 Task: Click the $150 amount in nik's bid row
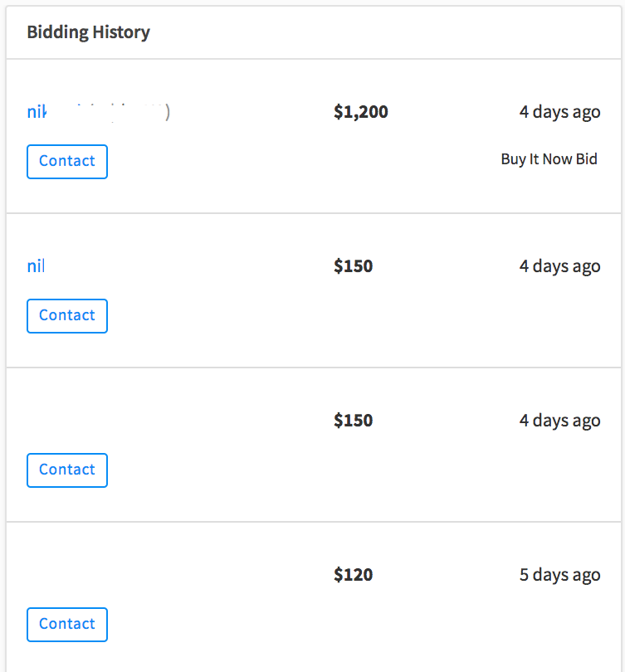tap(353, 266)
